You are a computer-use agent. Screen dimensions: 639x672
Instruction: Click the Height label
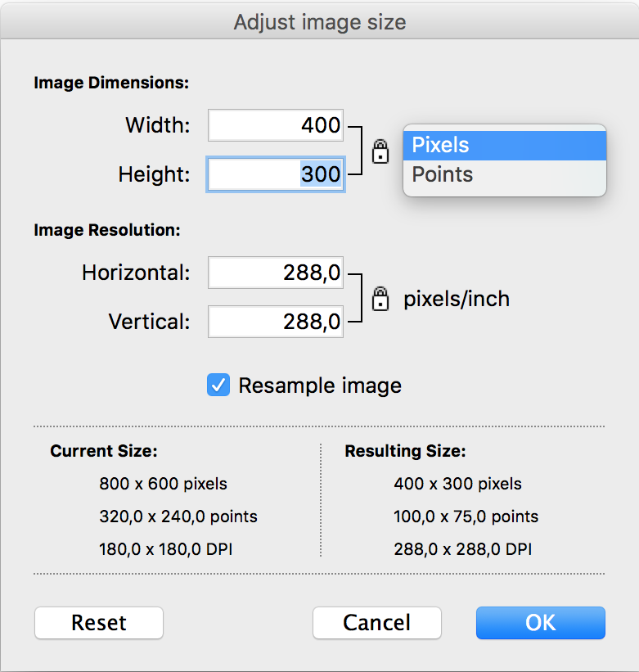[x=154, y=174]
